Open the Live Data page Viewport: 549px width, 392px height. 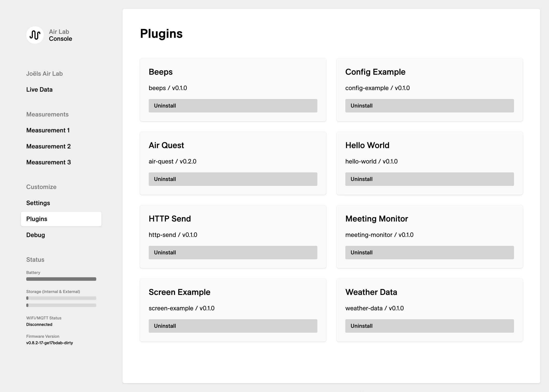click(x=39, y=89)
